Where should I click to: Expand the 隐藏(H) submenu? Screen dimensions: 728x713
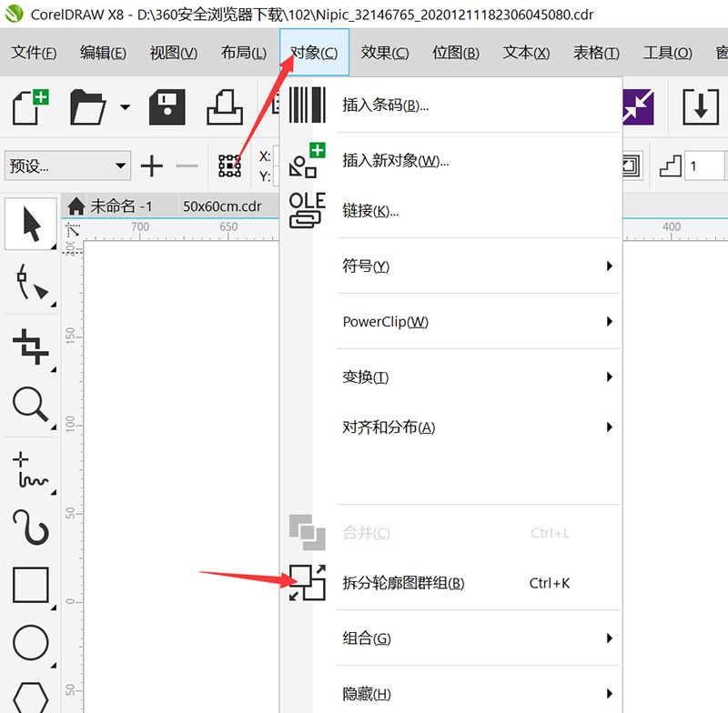[x=451, y=694]
